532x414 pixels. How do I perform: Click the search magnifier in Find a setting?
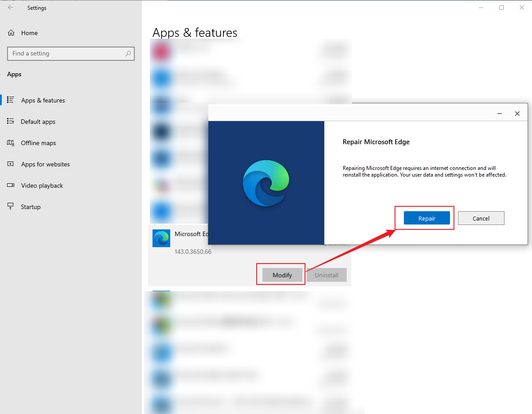pos(128,53)
